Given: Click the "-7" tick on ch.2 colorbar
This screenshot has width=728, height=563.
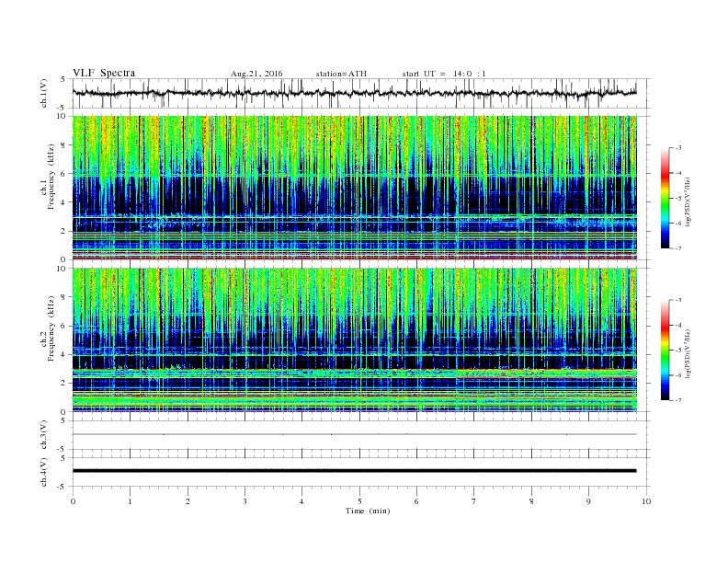Looking at the screenshot, I should [x=678, y=400].
